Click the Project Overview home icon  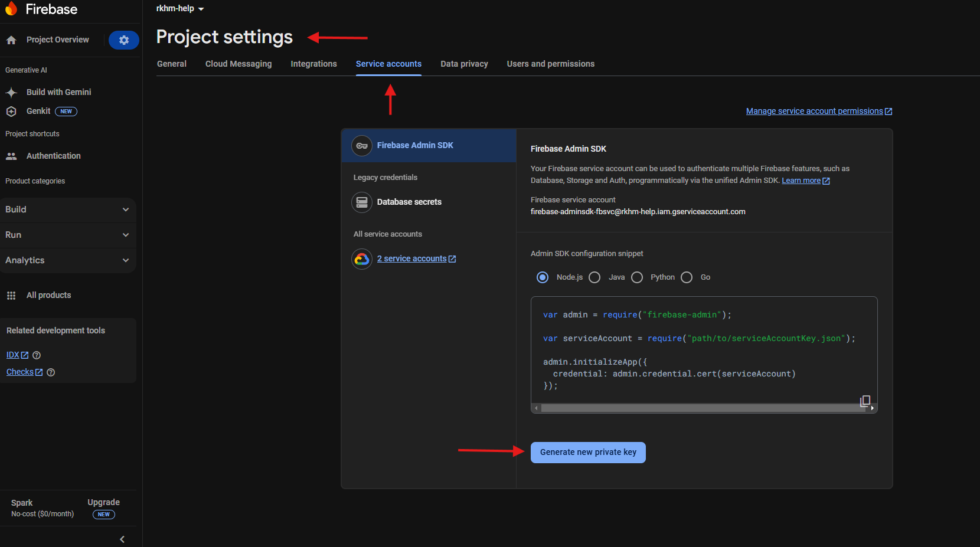pos(11,40)
